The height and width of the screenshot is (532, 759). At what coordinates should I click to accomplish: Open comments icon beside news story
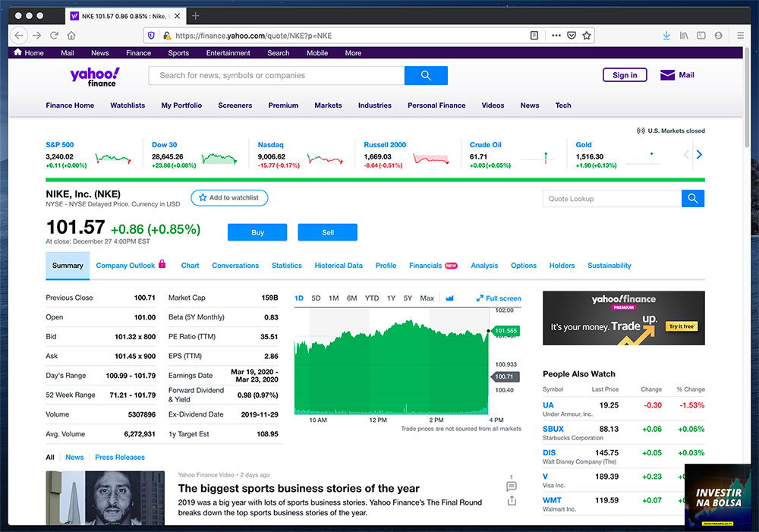tap(511, 486)
